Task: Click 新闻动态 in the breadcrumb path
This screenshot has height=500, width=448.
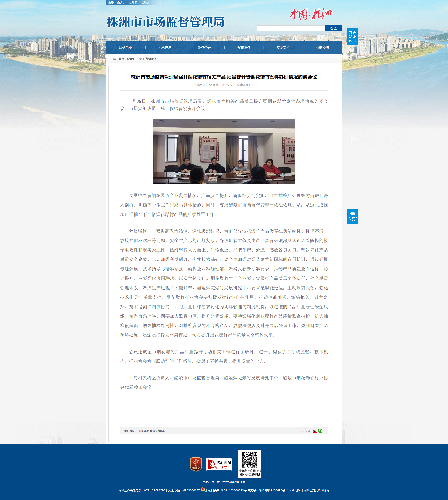Action: coord(151,59)
